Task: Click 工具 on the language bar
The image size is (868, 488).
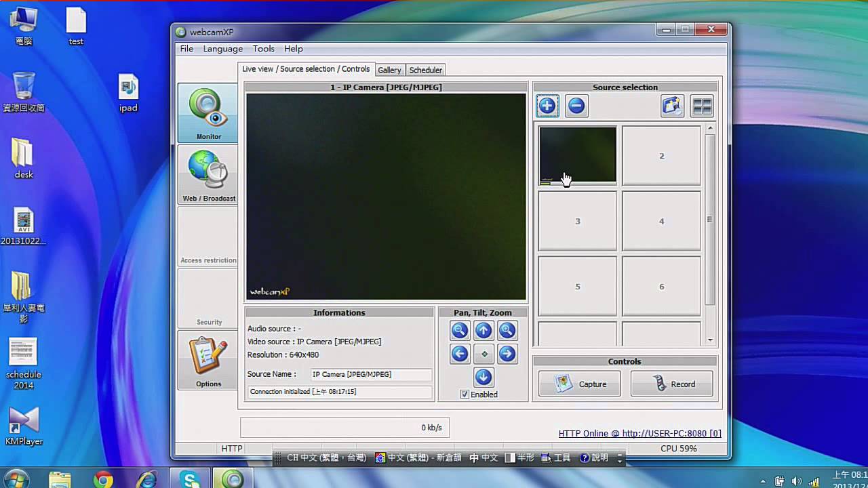Action: 557,457
